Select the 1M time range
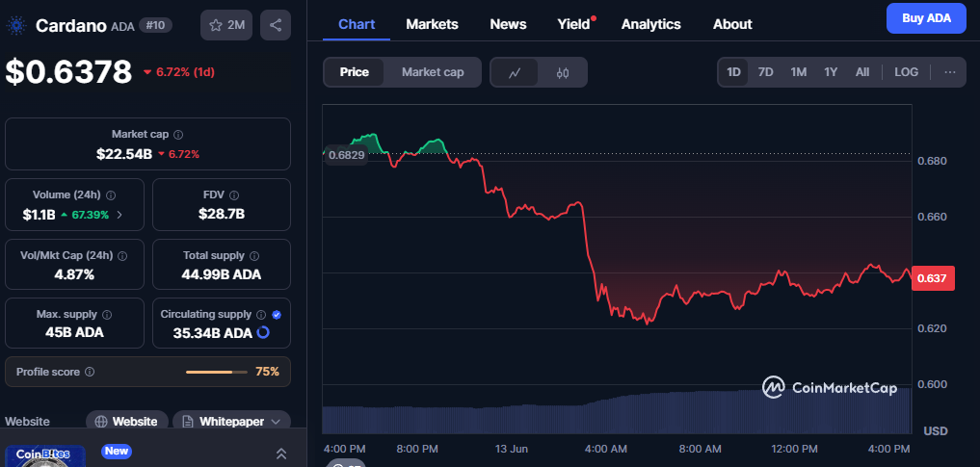The image size is (980, 467). (798, 72)
